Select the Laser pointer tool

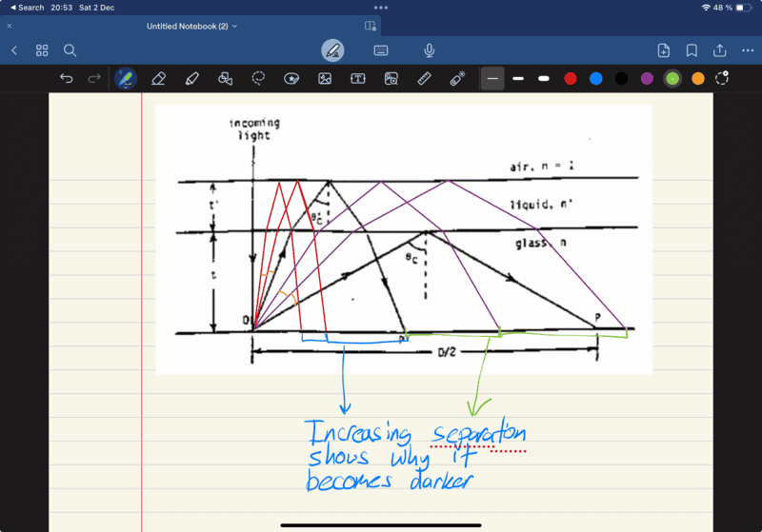point(457,79)
